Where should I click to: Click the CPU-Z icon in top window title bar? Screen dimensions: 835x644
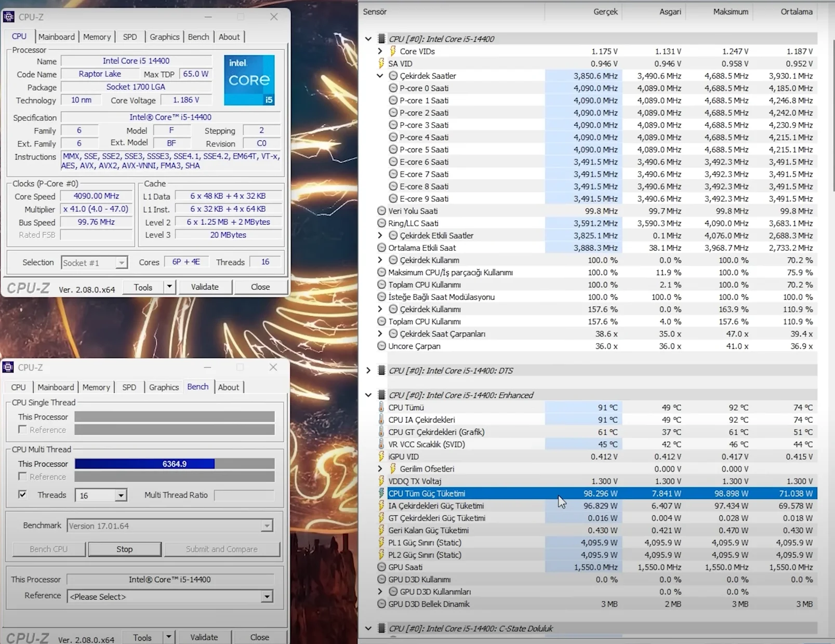pos(8,17)
